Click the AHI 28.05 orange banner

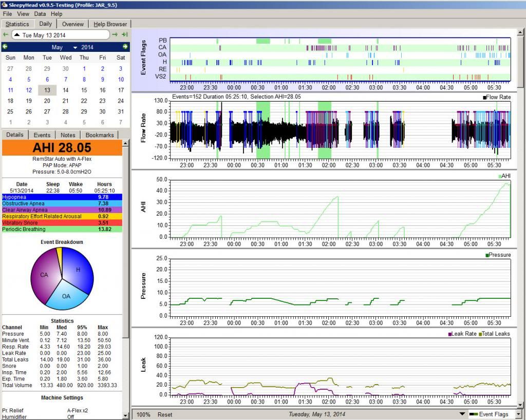[62, 147]
